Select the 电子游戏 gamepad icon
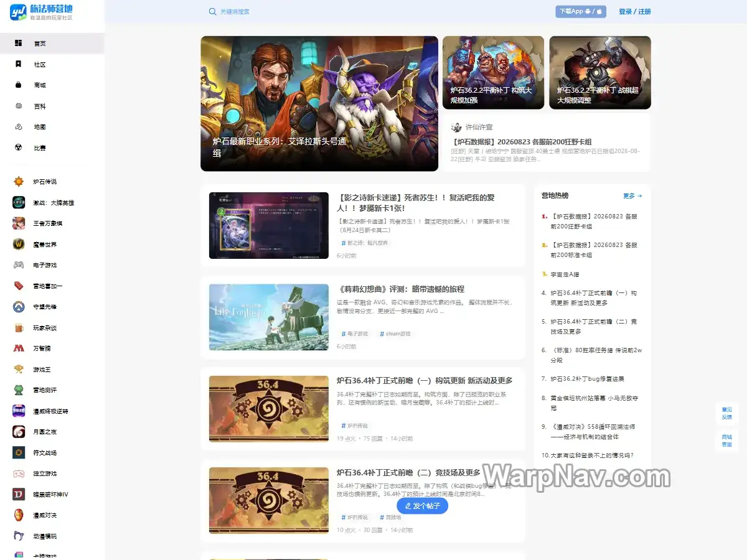747x560 pixels. point(19,265)
